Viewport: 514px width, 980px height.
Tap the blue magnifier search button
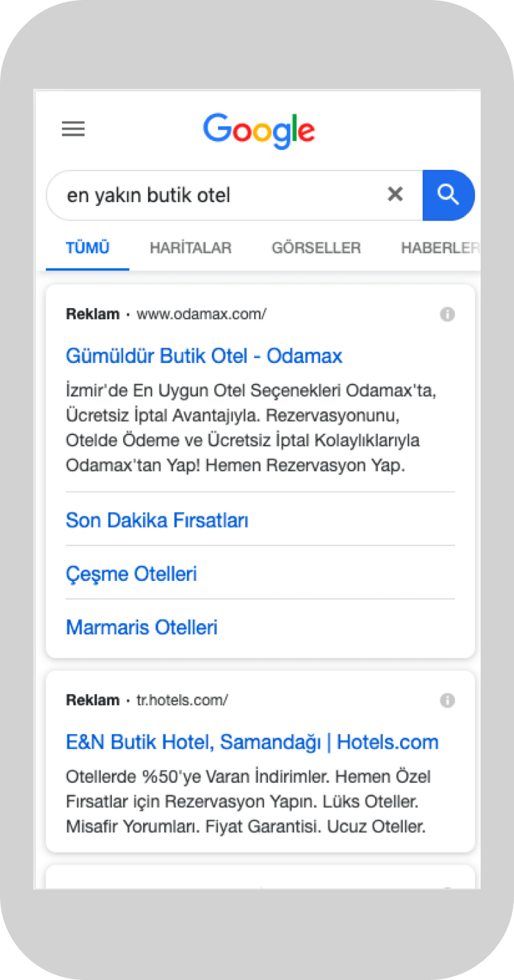(449, 195)
